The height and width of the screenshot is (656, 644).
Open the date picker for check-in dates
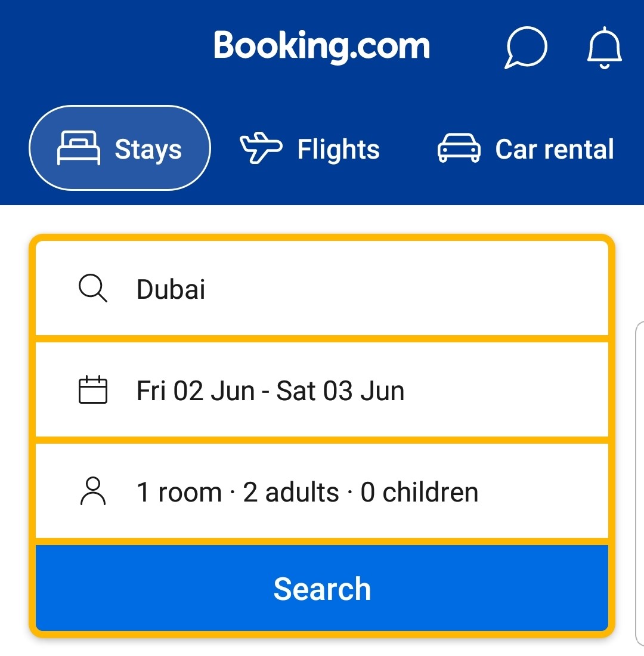point(322,390)
